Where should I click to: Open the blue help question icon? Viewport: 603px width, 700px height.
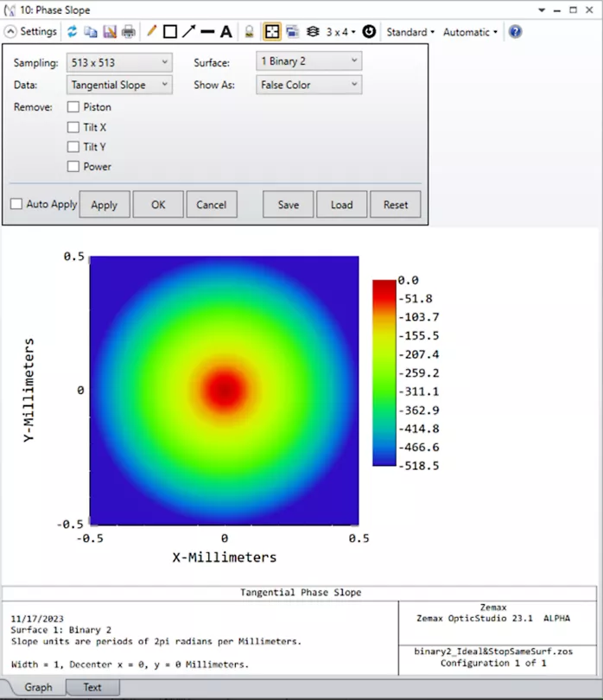point(515,32)
